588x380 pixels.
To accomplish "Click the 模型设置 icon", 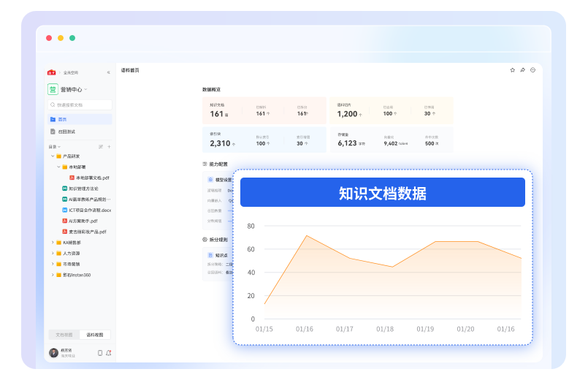I will coord(210,180).
